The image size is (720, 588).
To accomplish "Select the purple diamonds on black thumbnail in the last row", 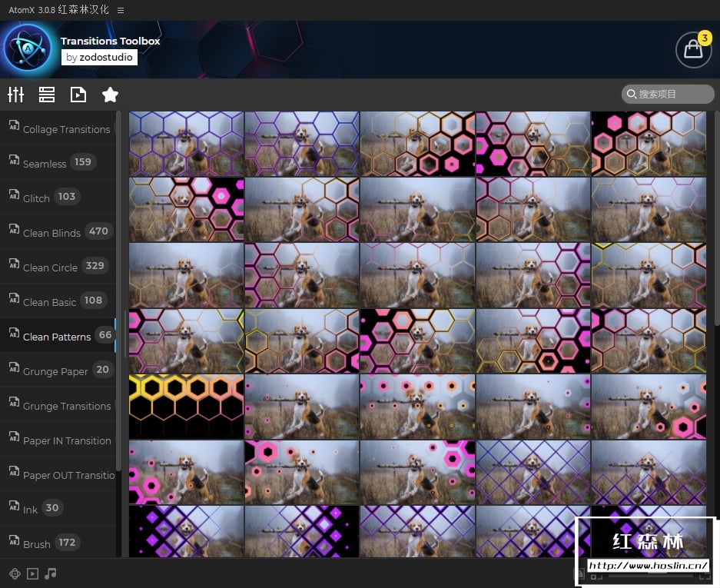I will [186, 531].
